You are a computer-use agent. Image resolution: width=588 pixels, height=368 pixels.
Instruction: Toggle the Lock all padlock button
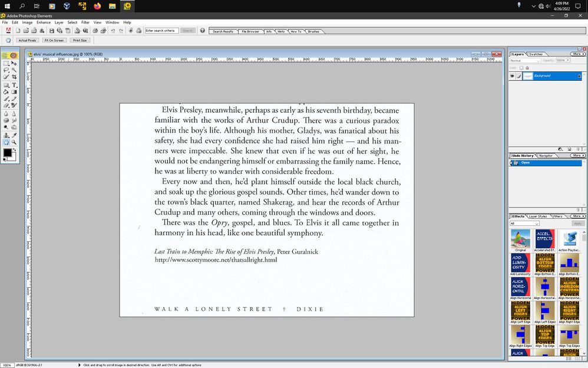pyautogui.click(x=527, y=68)
